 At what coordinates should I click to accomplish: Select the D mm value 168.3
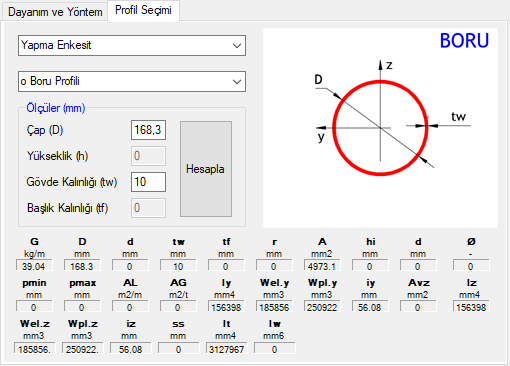coord(82,266)
